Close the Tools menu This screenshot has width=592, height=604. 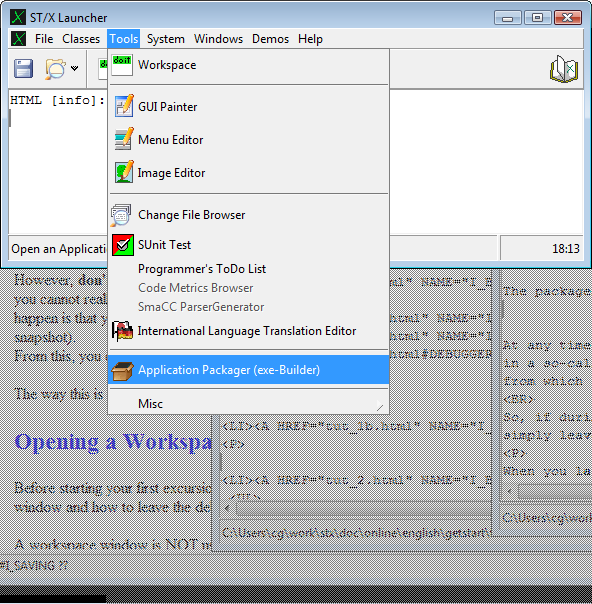tap(124, 39)
